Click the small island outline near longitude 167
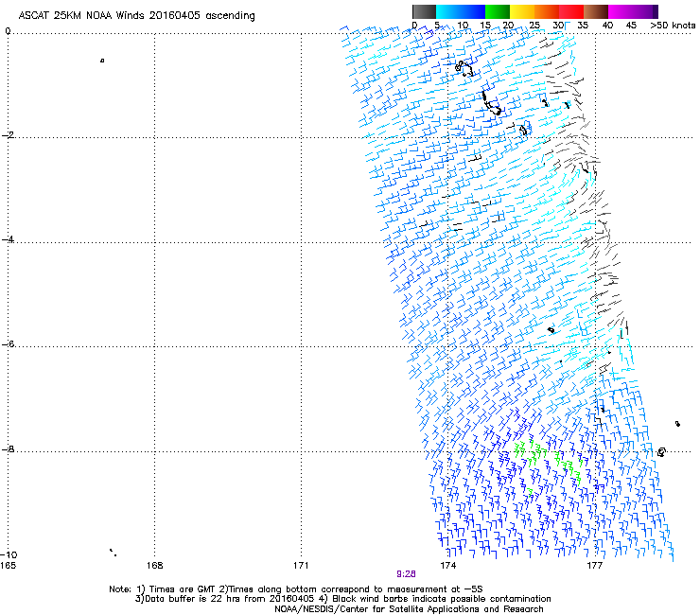Image resolution: width=700 pixels, height=615 pixels. 102,61
